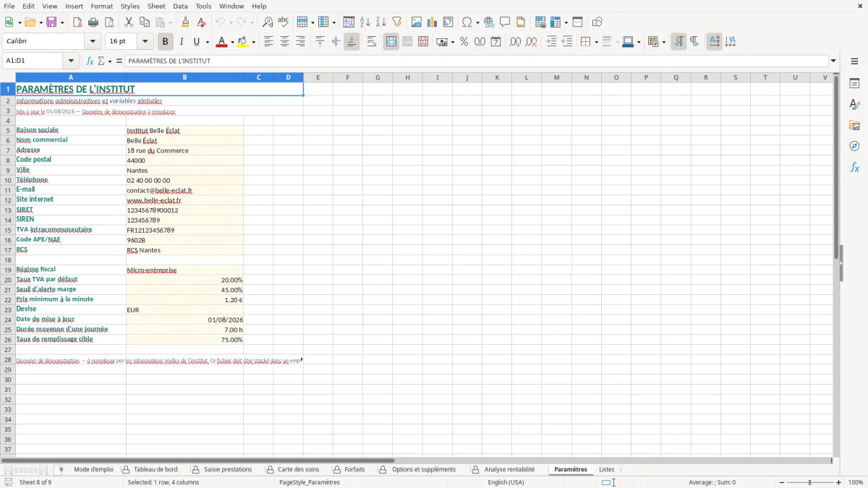
Task: Click the zoom in plus button
Action: (x=839, y=482)
